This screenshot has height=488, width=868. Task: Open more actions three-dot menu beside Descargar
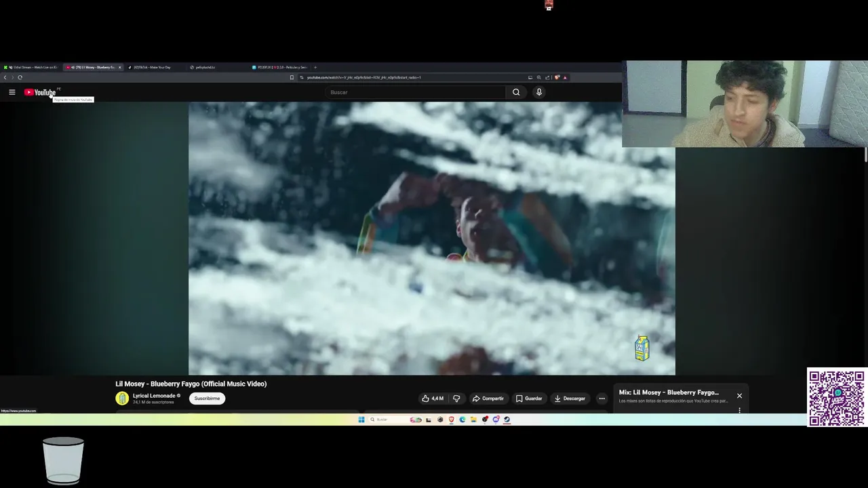coord(601,399)
